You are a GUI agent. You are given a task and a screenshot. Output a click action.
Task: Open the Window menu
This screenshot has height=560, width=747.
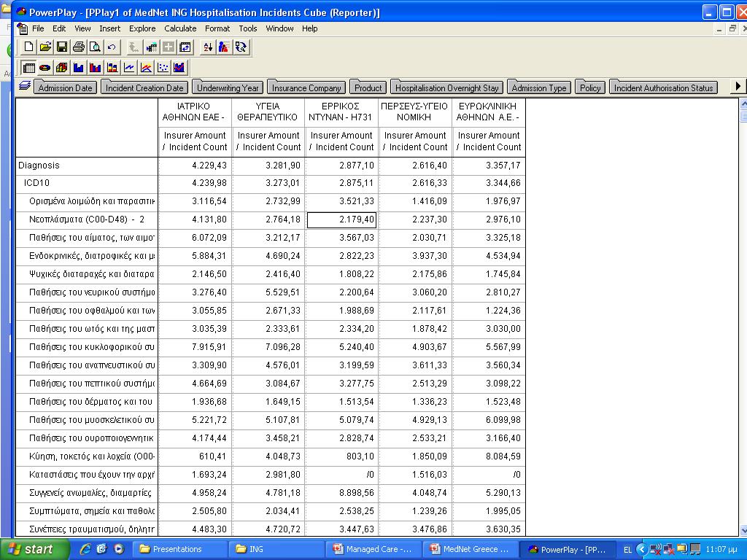point(279,28)
